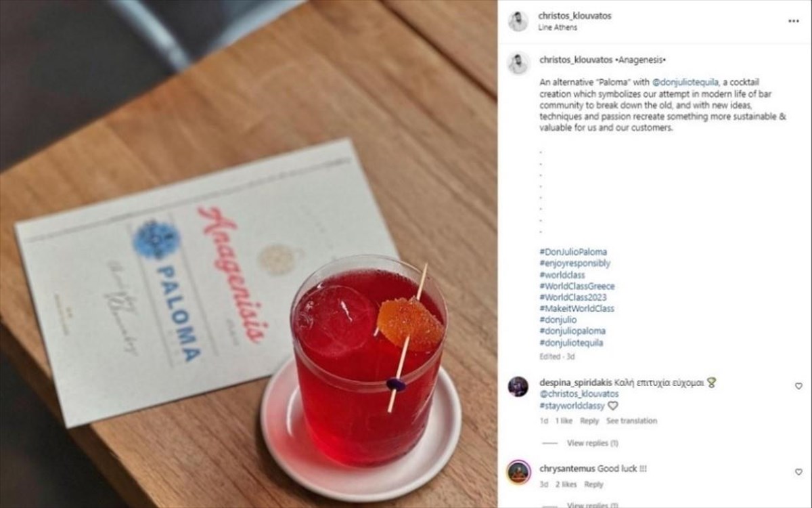This screenshot has width=812, height=508.
Task: Click the caption author's small avatar
Action: 518,63
